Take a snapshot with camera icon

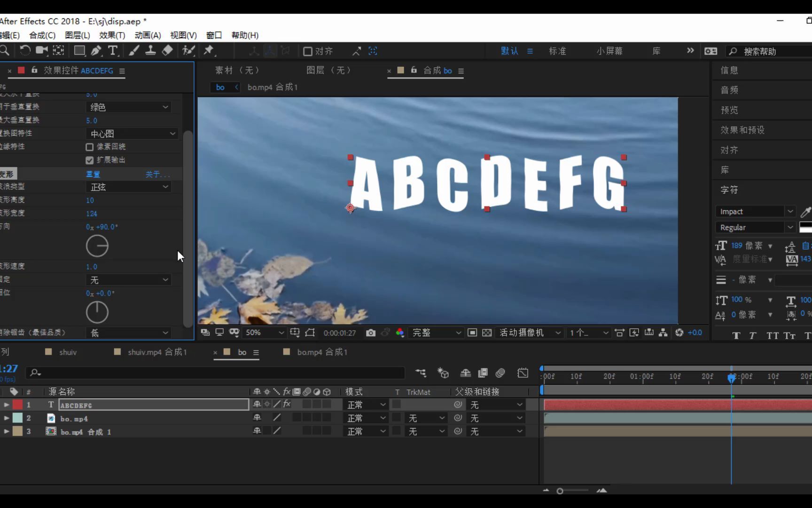pyautogui.click(x=371, y=333)
